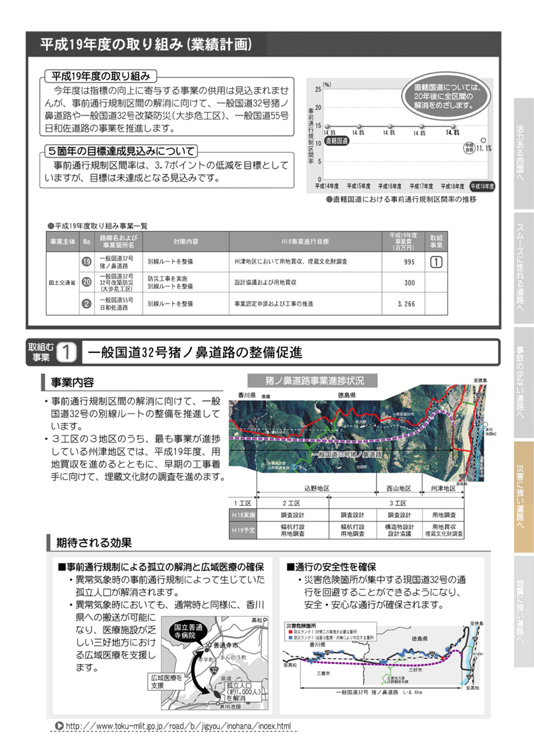Screen dimensions: 534x756
Task: Click the H18実施 row header
Action: pyautogui.click(x=243, y=515)
